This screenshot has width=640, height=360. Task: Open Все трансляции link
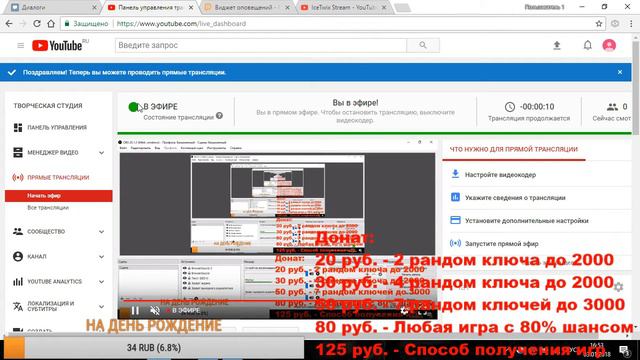[48, 208]
